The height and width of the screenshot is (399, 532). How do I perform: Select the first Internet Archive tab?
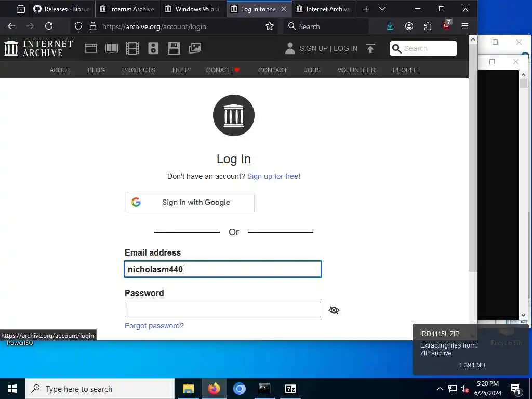pyautogui.click(x=128, y=9)
